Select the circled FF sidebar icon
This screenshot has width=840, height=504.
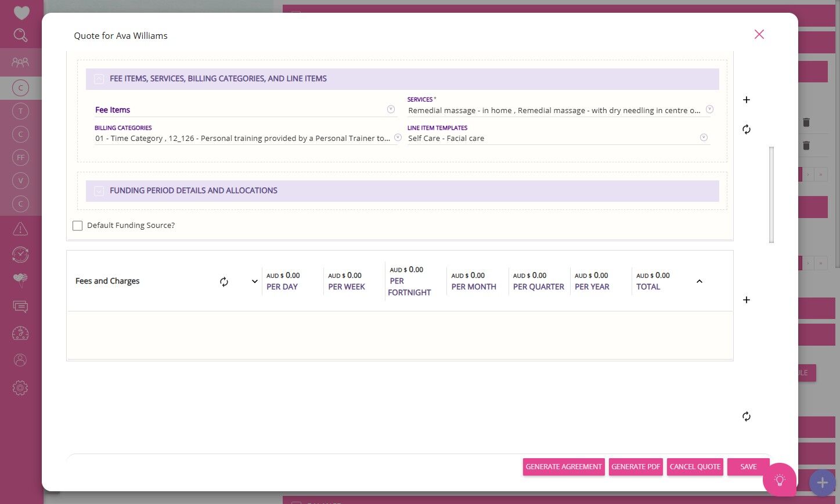(x=20, y=157)
